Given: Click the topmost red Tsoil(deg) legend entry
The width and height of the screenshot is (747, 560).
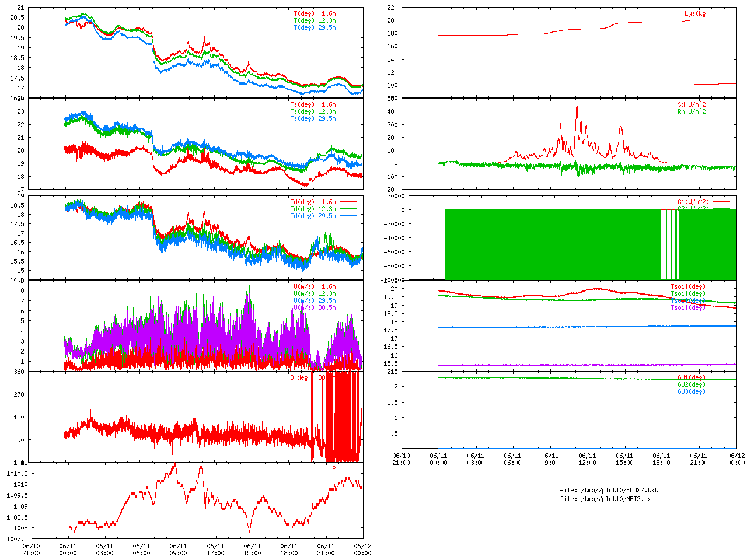Looking at the screenshot, I should click(x=688, y=286).
